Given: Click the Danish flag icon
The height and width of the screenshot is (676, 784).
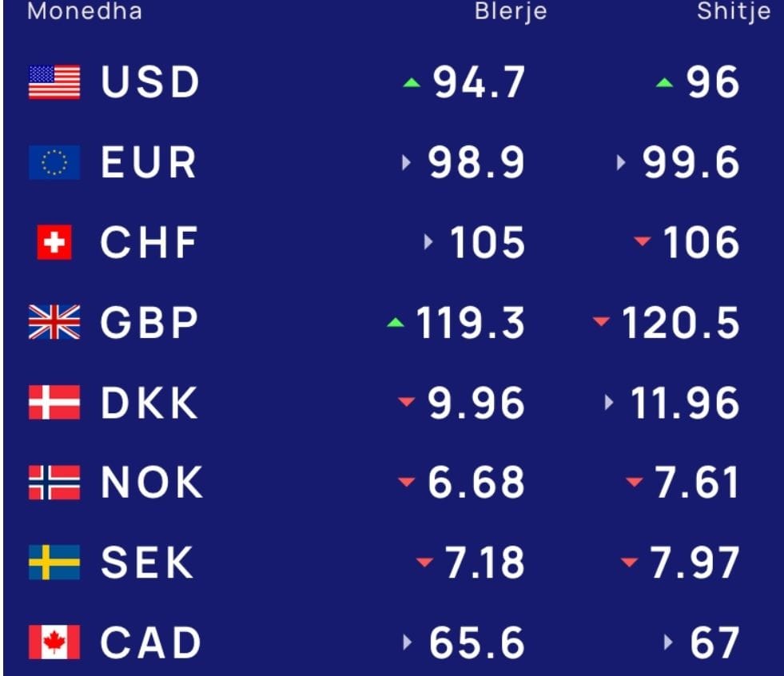Looking at the screenshot, I should point(54,403).
